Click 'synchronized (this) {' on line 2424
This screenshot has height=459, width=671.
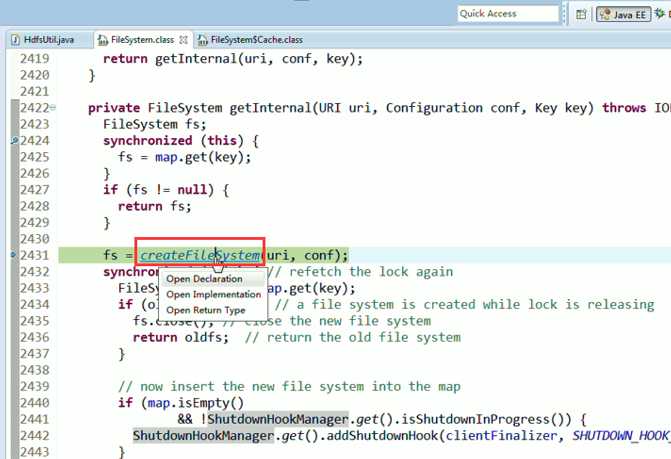[x=181, y=141]
